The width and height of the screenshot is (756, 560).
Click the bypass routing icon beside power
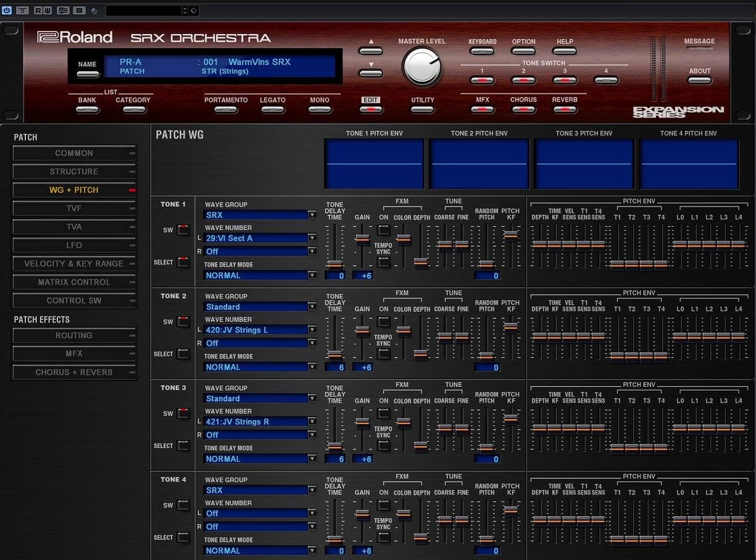tap(22, 11)
